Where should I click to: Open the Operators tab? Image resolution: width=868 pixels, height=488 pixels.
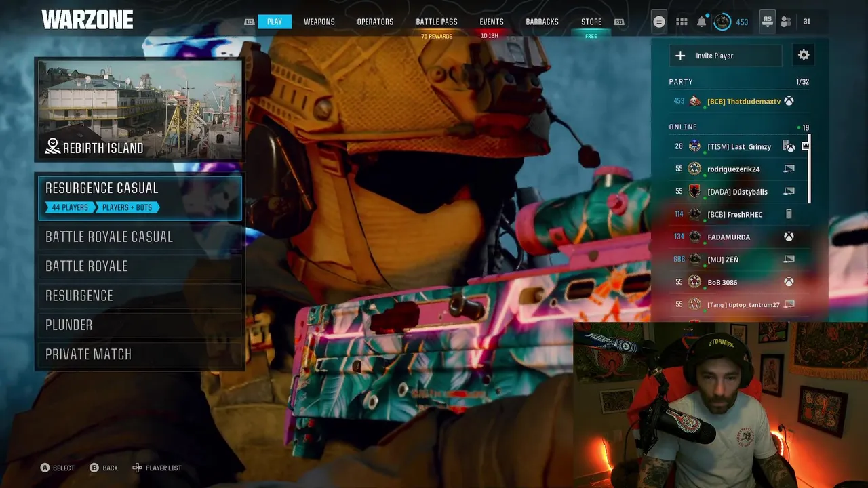(375, 22)
